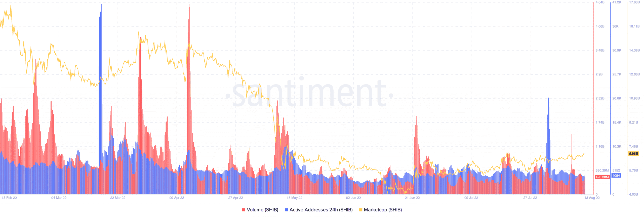Toggle the Active Addresses 24h (SHIB) label
644x218 pixels.
[x=321, y=210]
